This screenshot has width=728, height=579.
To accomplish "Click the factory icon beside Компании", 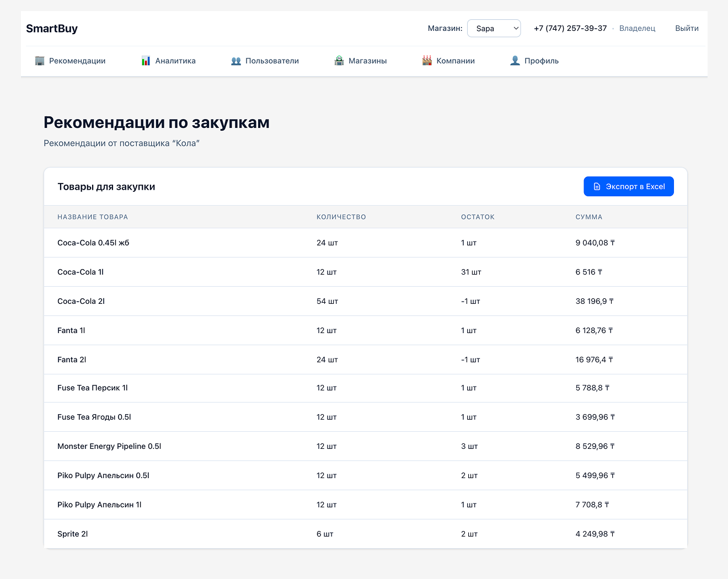I will click(x=427, y=61).
